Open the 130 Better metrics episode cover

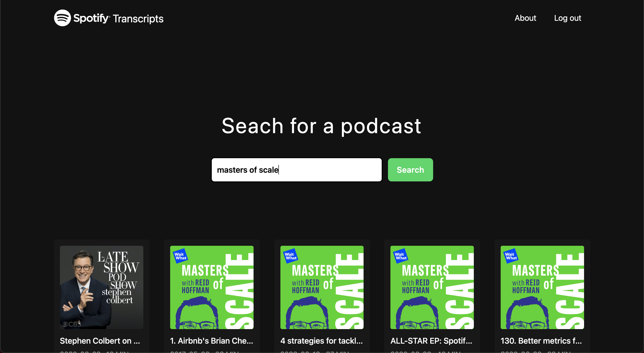coord(542,287)
